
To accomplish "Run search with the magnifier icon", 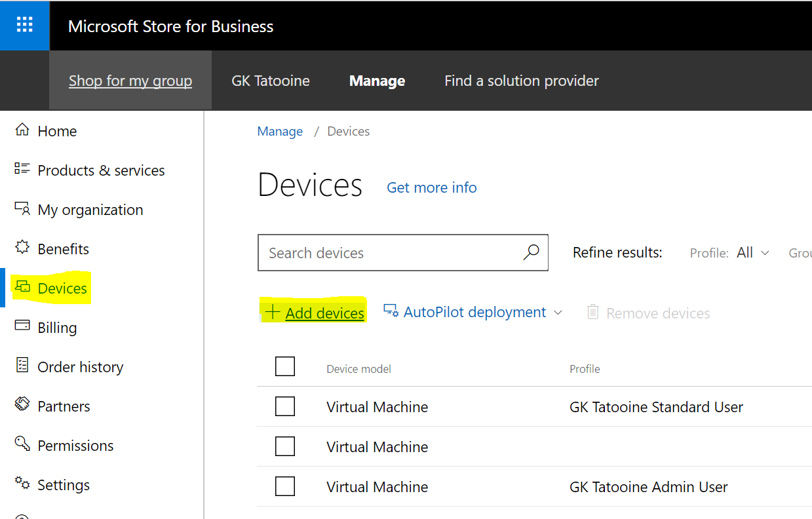I will pos(531,252).
